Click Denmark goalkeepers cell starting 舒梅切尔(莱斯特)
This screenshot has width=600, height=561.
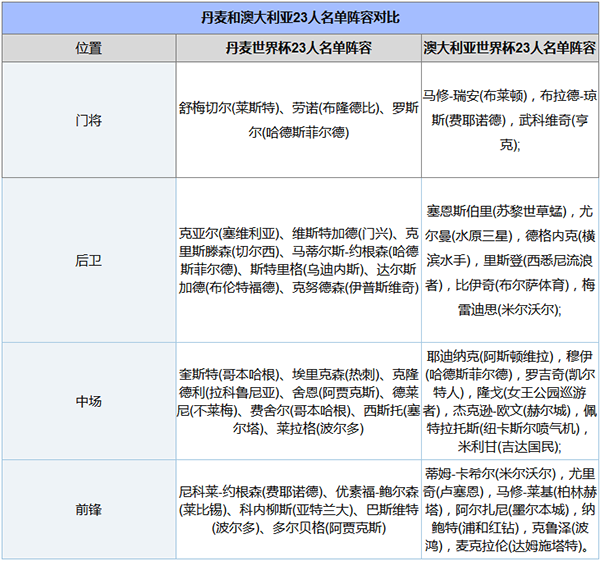coord(298,120)
